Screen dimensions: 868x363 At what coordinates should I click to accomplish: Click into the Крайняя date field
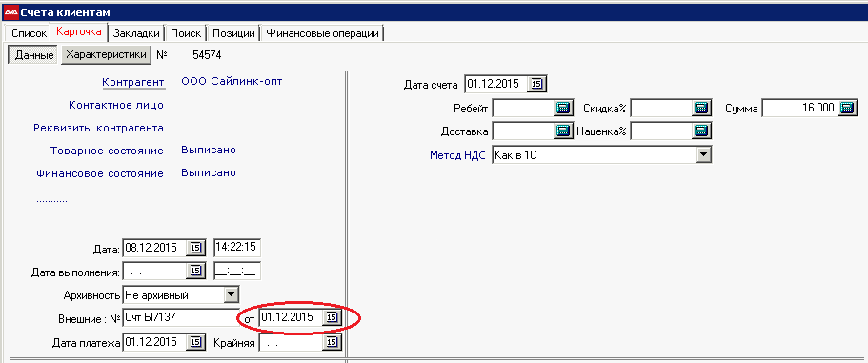pos(292,342)
